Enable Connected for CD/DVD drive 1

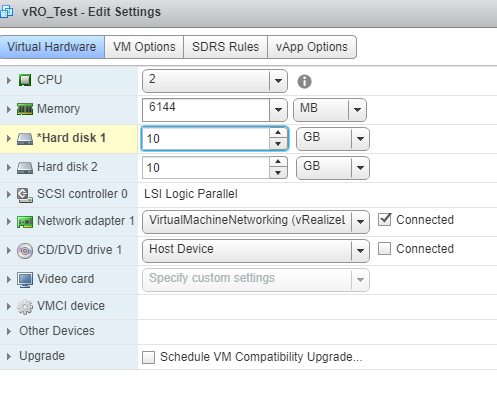[x=384, y=249]
